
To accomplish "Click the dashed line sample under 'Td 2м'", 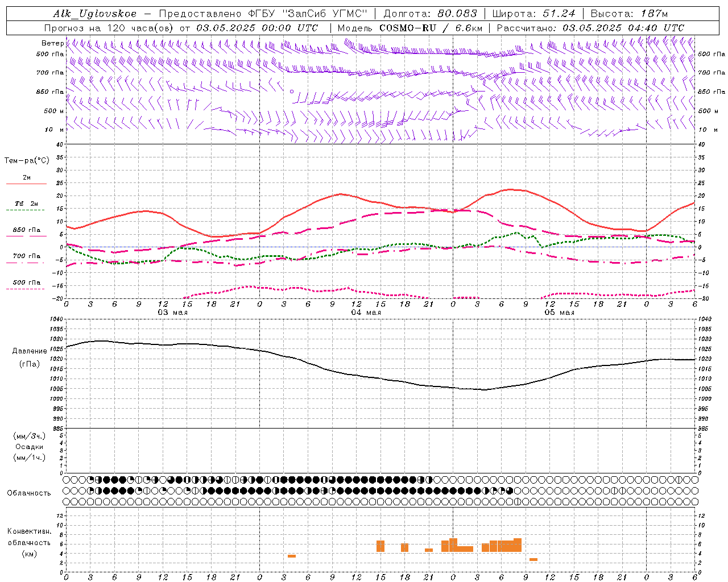I will pos(26,210).
